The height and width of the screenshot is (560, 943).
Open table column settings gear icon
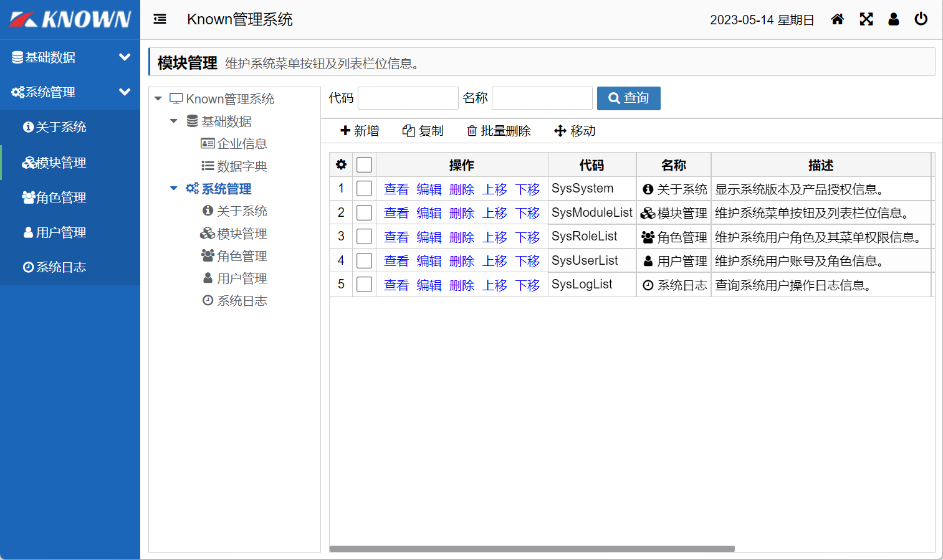tap(341, 164)
